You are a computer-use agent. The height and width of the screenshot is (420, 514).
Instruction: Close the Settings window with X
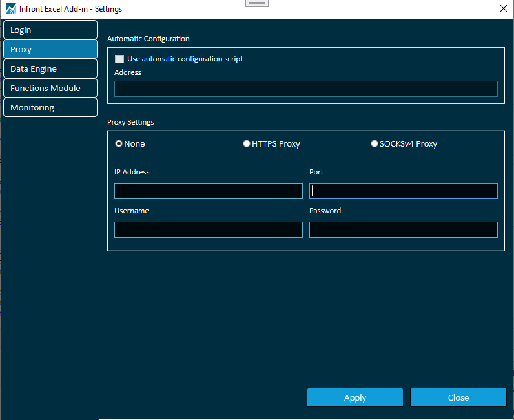pos(504,8)
